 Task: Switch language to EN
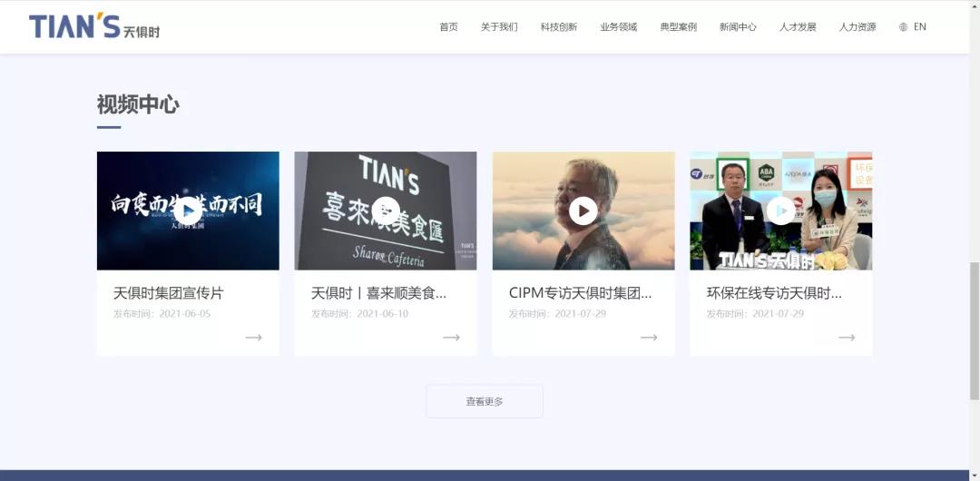pos(920,27)
